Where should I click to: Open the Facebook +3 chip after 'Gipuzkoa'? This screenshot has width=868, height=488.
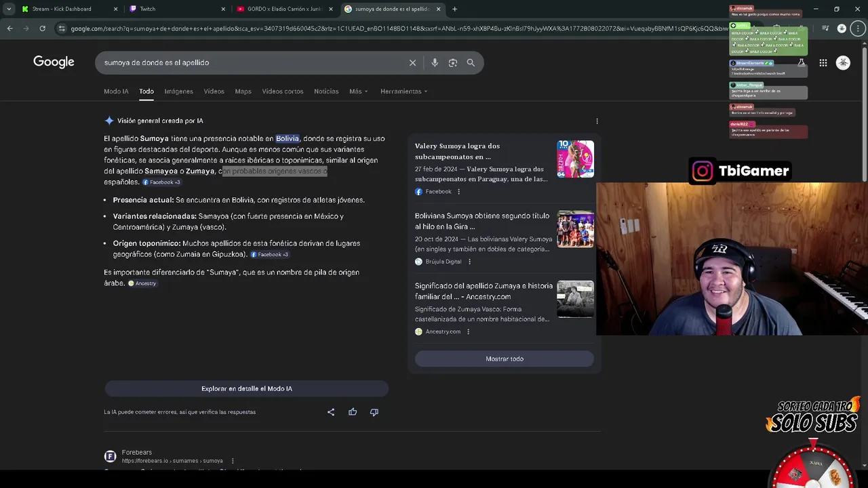[x=270, y=254]
